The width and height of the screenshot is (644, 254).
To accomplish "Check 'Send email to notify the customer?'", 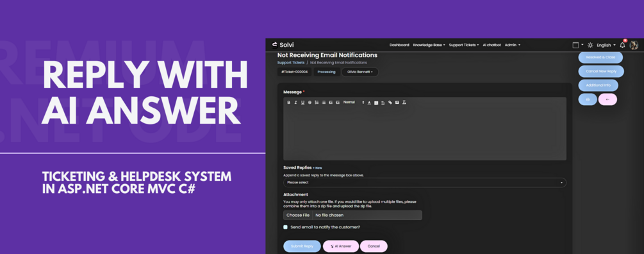I will coord(285,227).
